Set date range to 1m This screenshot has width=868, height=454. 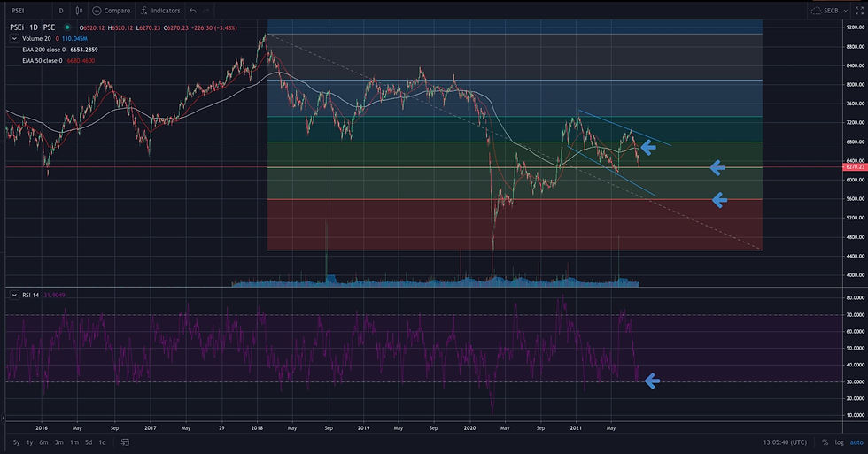[x=74, y=442]
